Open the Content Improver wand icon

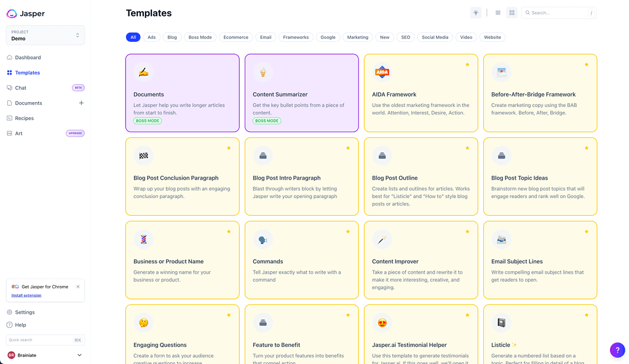coord(382,239)
